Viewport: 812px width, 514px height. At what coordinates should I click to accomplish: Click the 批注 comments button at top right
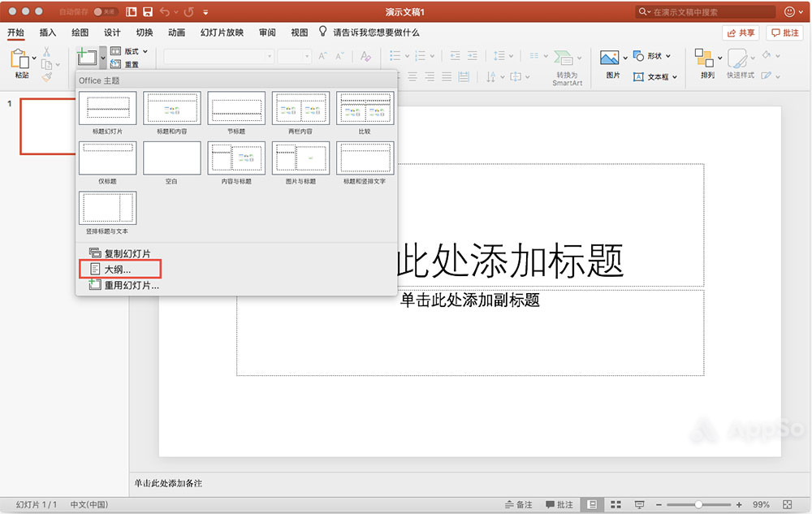click(785, 32)
